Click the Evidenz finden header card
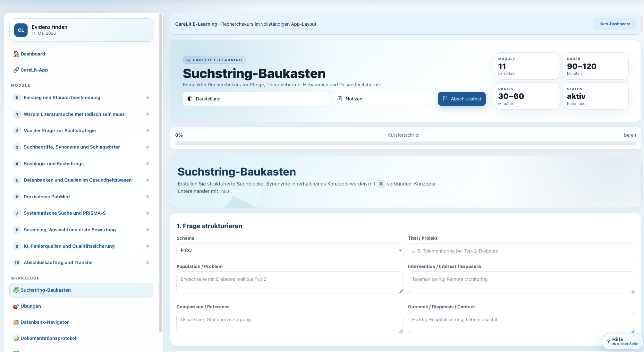Screen dimensions: 644x352 click(81, 30)
